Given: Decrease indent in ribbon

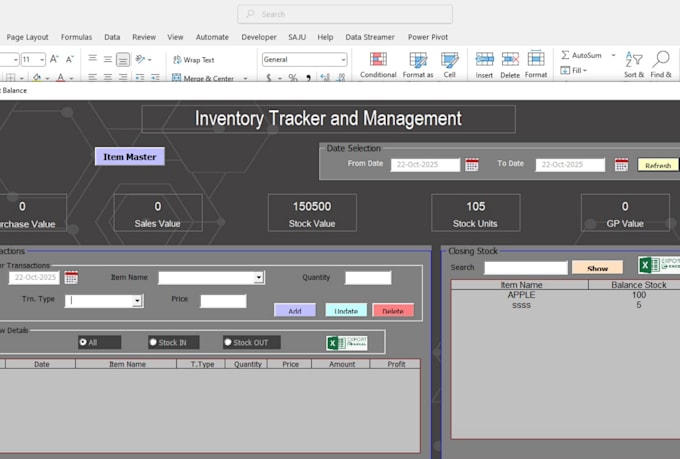Looking at the screenshot, I should [140, 77].
